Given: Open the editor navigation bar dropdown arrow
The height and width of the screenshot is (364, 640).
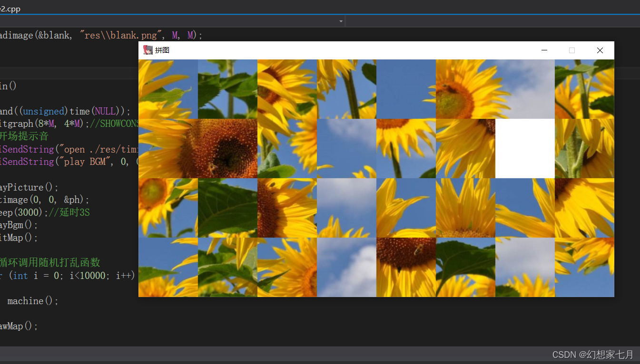Looking at the screenshot, I should click(341, 21).
